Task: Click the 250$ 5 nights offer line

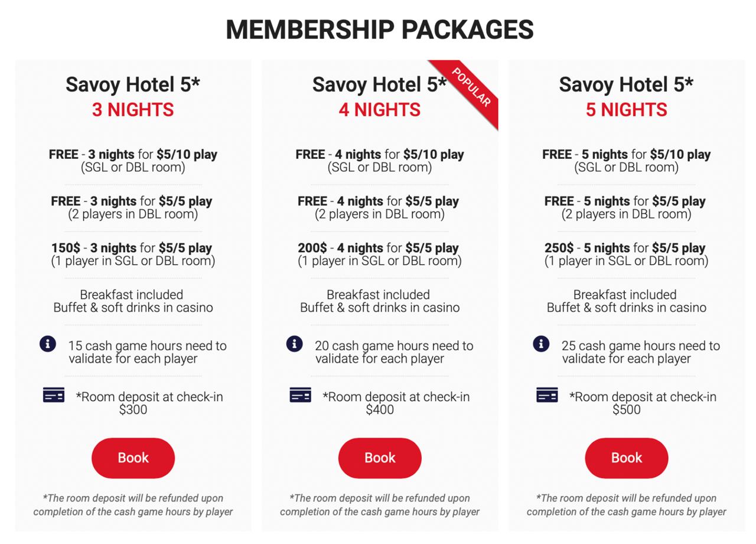Action: click(x=625, y=248)
